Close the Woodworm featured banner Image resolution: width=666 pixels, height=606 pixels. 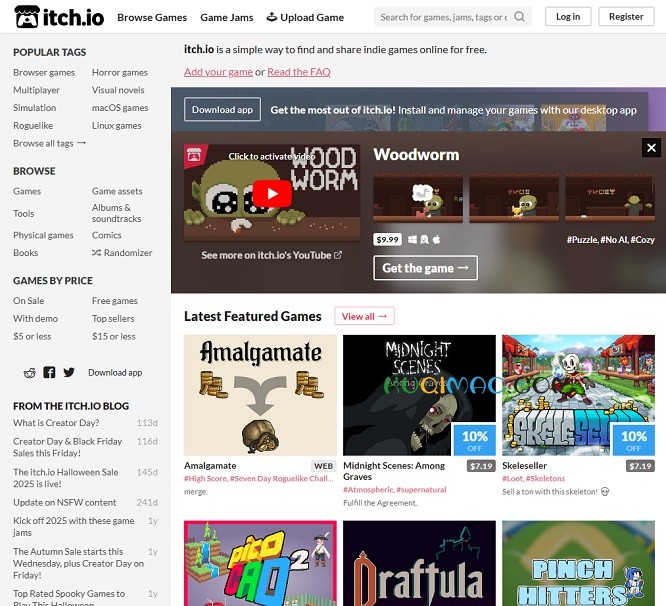click(x=651, y=148)
